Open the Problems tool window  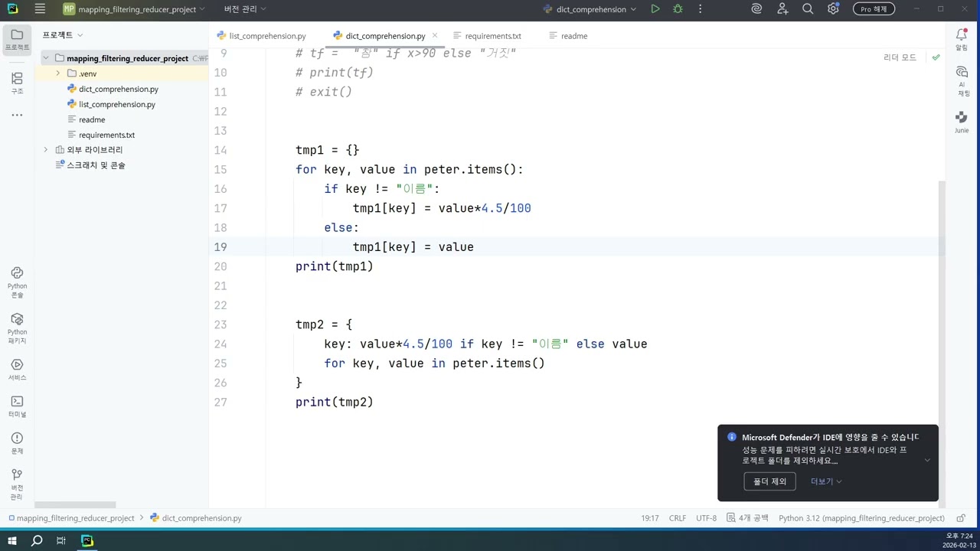(x=17, y=443)
